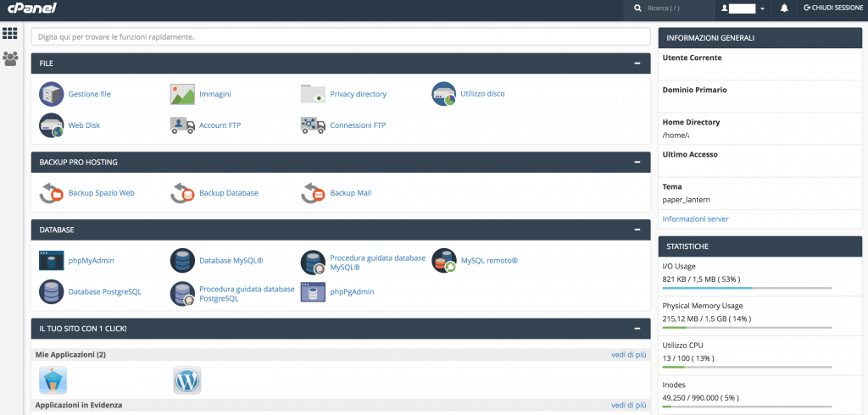
Task: Click the Mie Applicazioni (2) heading
Action: (71, 355)
